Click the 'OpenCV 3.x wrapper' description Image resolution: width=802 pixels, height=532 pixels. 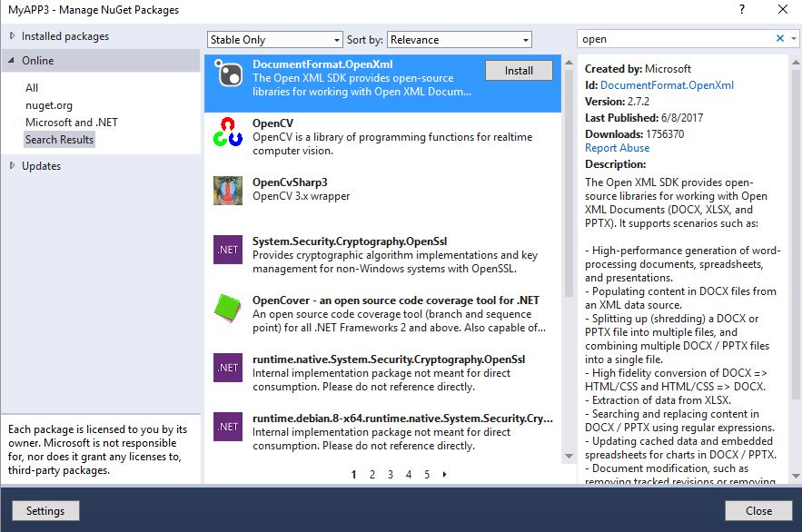(x=301, y=196)
